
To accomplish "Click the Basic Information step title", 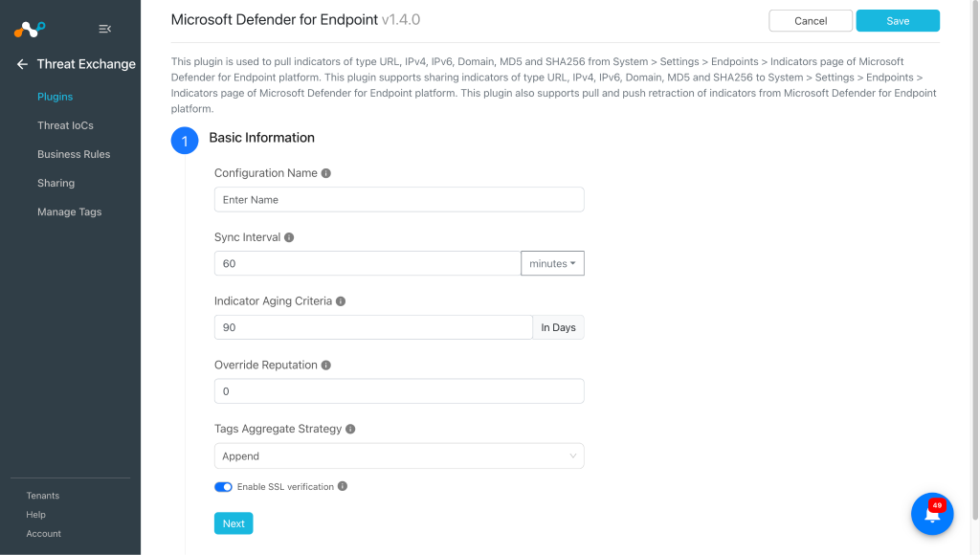I will click(262, 138).
